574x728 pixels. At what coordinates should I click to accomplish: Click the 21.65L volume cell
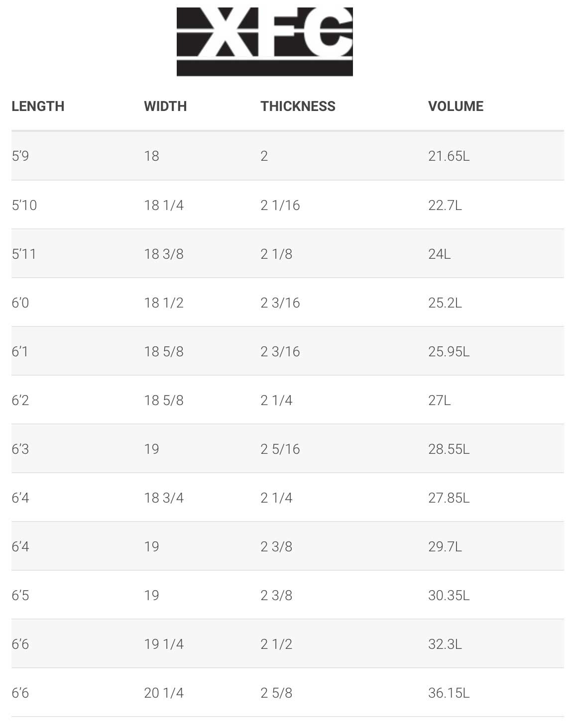(x=449, y=156)
